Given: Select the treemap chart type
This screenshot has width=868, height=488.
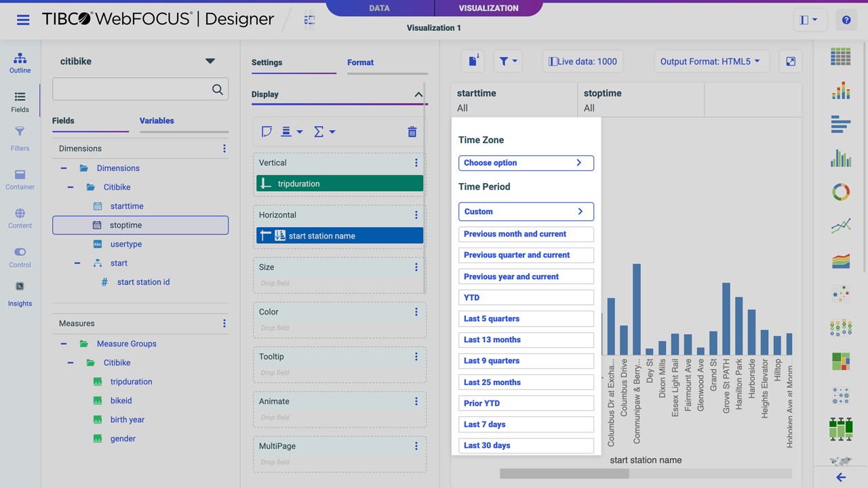Looking at the screenshot, I should [x=840, y=361].
